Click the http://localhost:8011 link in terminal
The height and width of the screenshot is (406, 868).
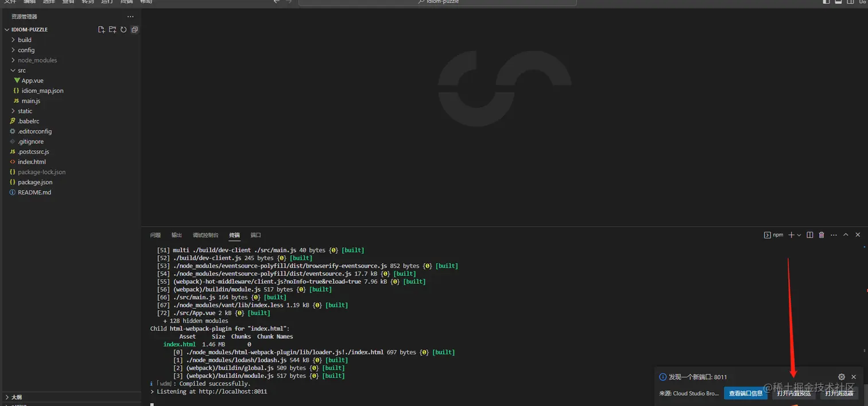tap(233, 392)
